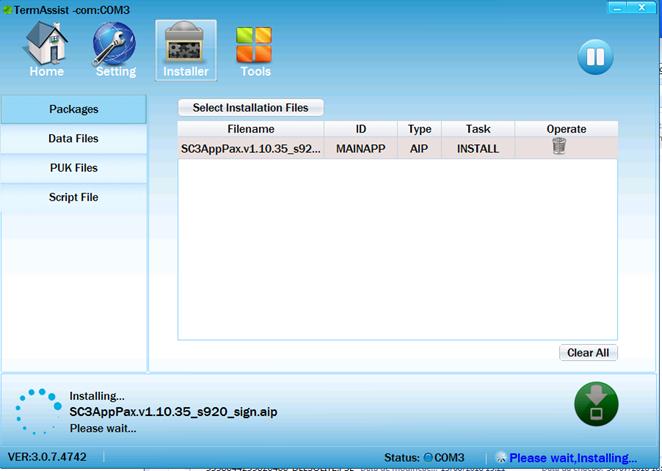Click the Task column header
662x471 pixels.
[478, 129]
